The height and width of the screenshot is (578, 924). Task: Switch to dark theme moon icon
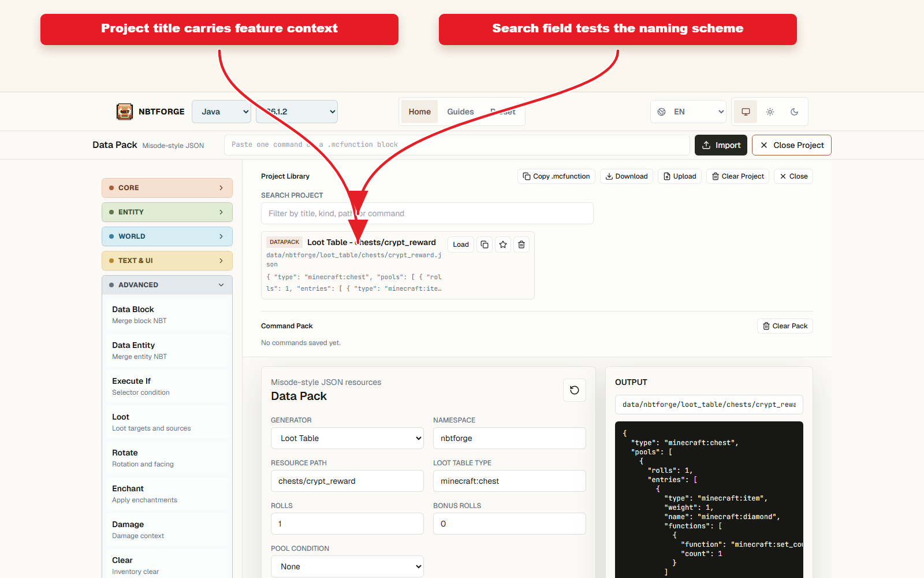(794, 112)
